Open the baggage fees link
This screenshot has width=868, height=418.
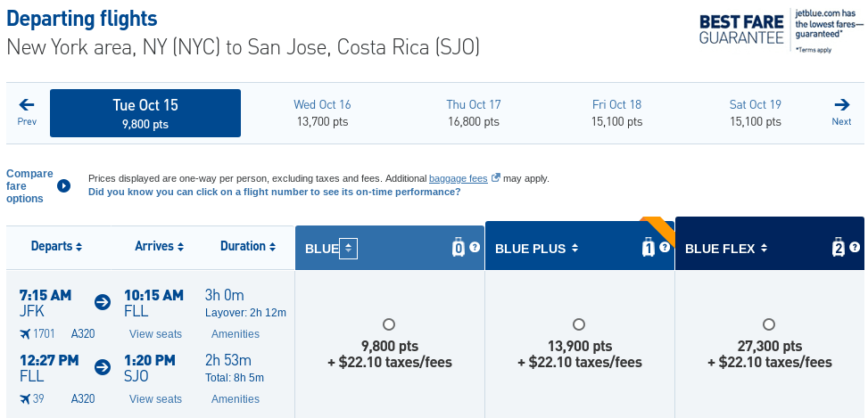click(x=459, y=178)
